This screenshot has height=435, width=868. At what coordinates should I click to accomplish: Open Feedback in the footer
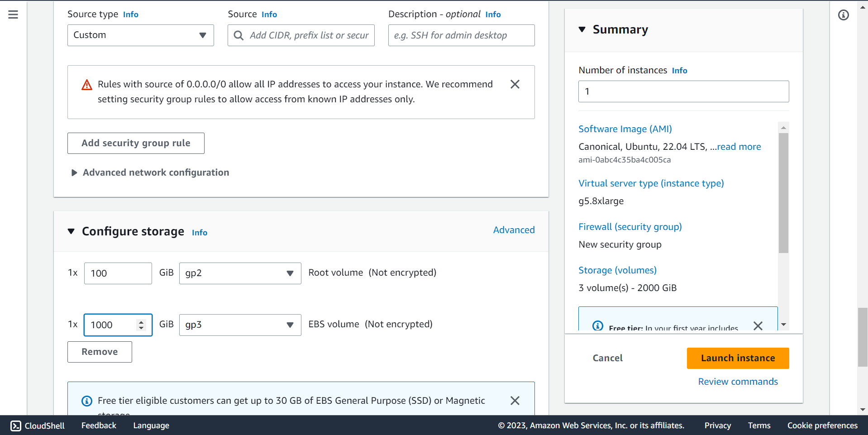(x=99, y=425)
